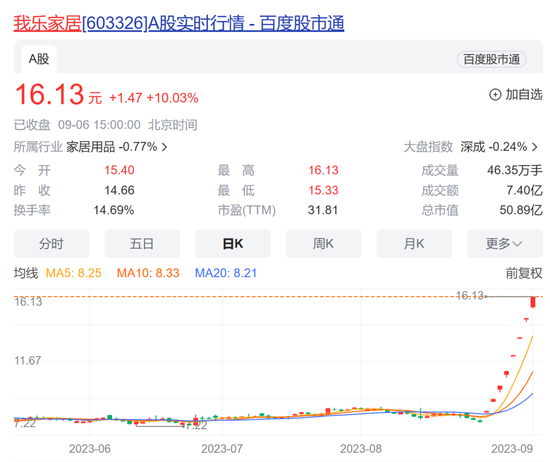550x462 pixels.
Task: Switch to the 月K chart tab
Action: click(x=414, y=243)
